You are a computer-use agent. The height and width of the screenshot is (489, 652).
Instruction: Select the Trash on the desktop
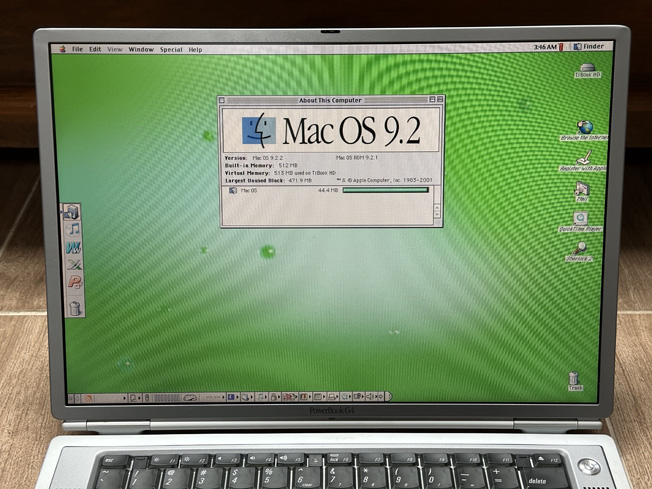point(574,378)
